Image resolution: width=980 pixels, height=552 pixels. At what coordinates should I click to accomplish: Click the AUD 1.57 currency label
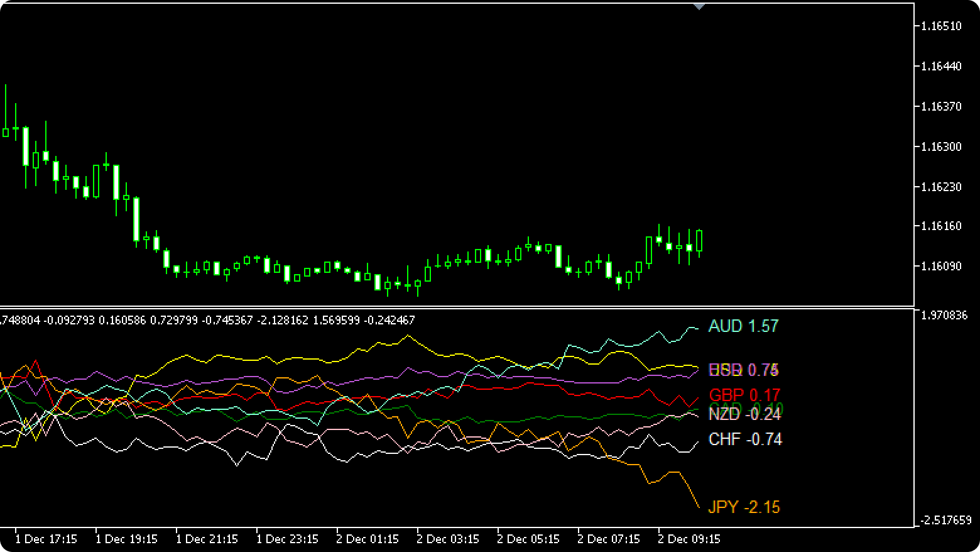point(743,327)
